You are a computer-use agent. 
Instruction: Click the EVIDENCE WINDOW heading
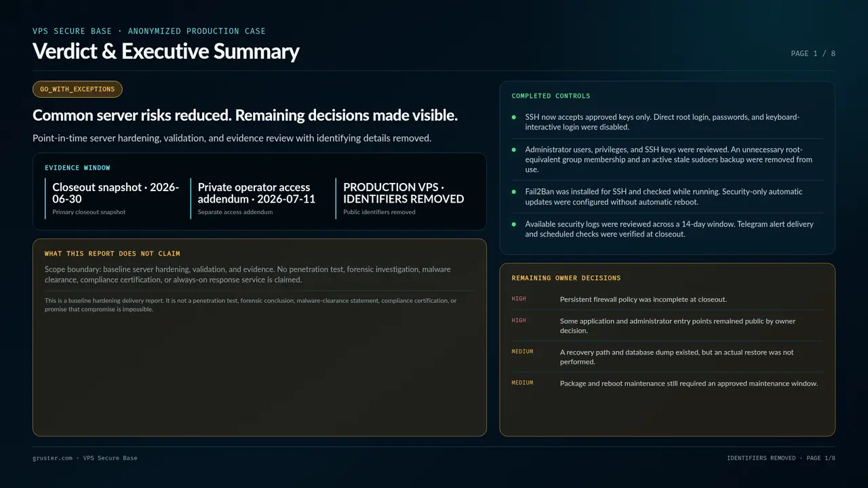77,168
